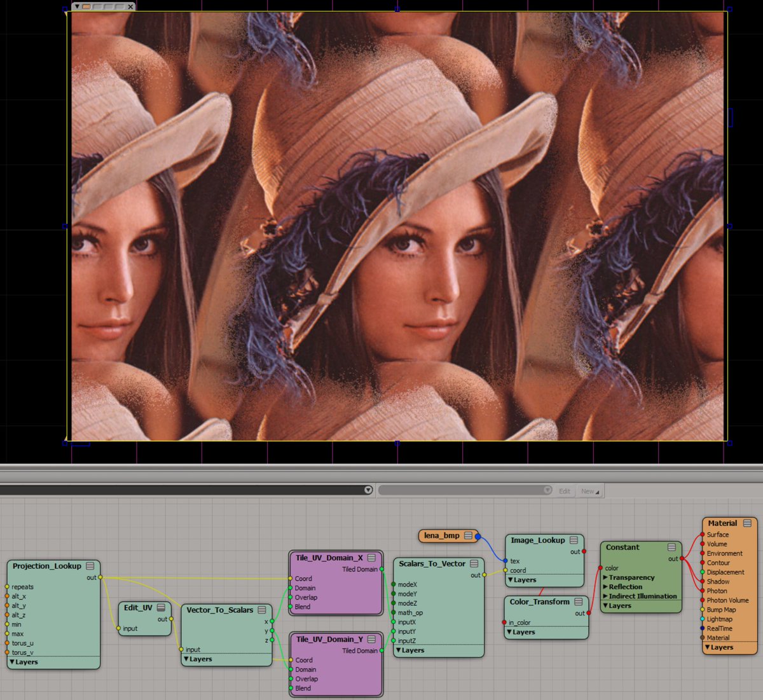This screenshot has height=700, width=763.
Task: Open the viewer's triangle menu at top-left
Action: 77,6
